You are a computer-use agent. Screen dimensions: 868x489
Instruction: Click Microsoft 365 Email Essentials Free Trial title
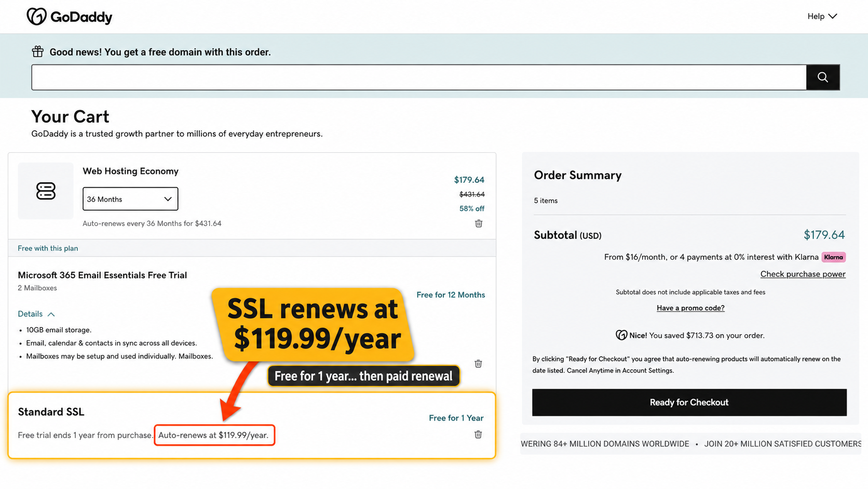coord(102,275)
